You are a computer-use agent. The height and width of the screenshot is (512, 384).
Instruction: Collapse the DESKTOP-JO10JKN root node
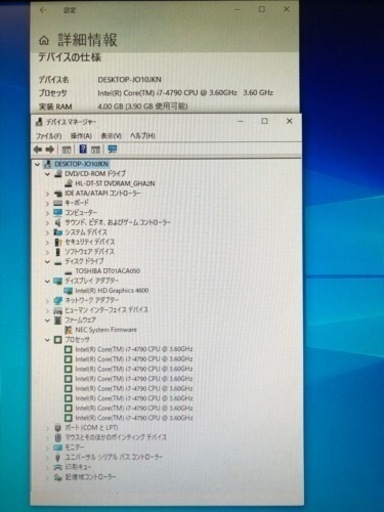pos(37,164)
